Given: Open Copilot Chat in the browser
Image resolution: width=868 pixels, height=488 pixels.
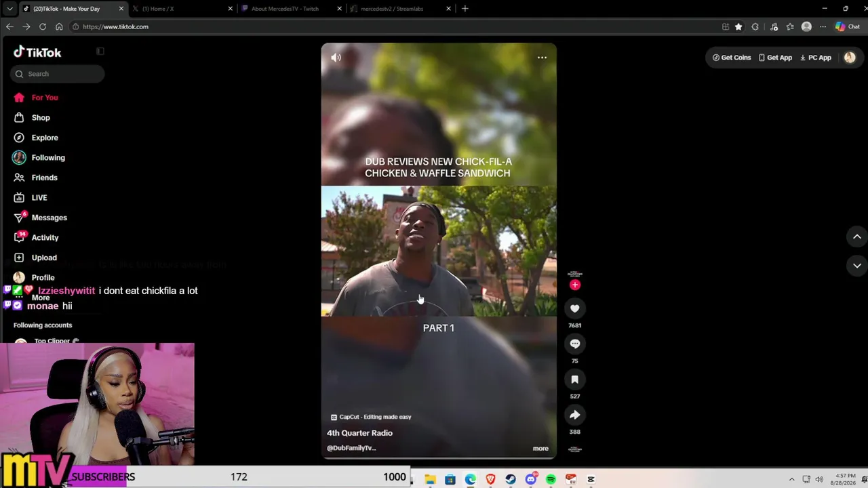Looking at the screenshot, I should point(848,26).
